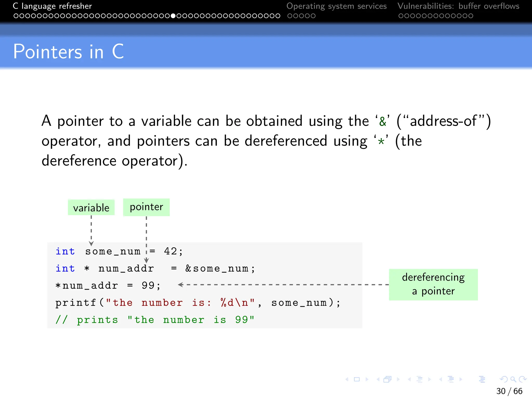Click the magnifier search icon
Viewport: 532px width, 399px height.
pyautogui.click(x=513, y=380)
